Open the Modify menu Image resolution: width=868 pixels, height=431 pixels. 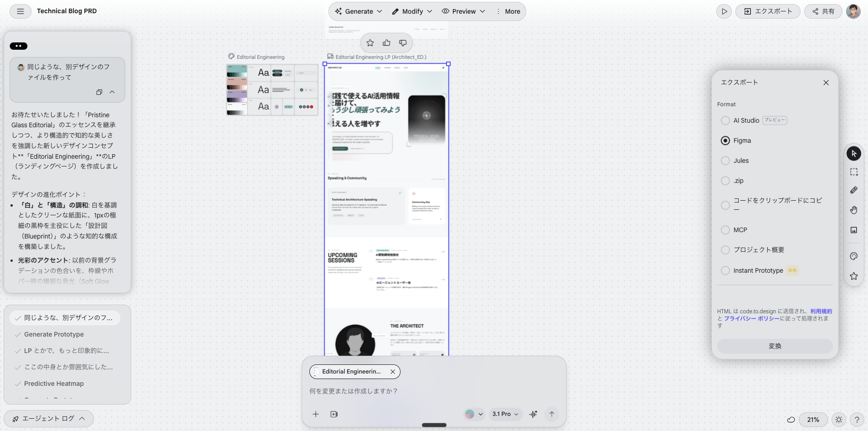point(412,11)
